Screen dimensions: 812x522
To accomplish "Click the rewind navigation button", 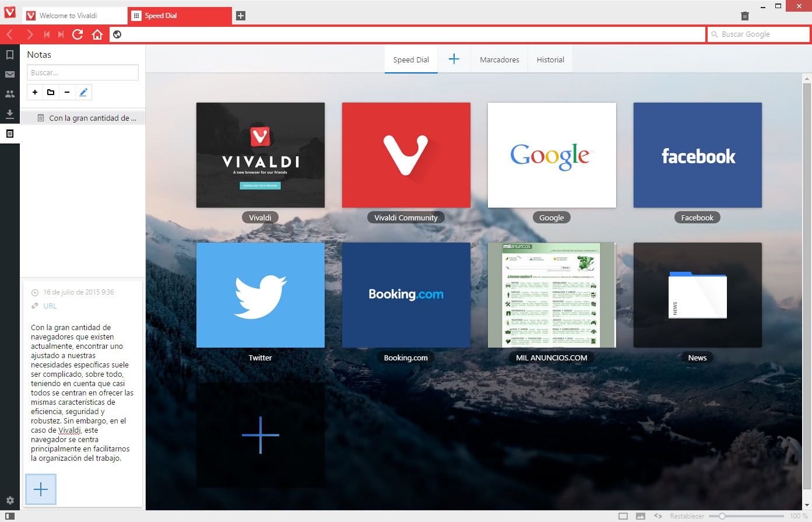I will [47, 34].
